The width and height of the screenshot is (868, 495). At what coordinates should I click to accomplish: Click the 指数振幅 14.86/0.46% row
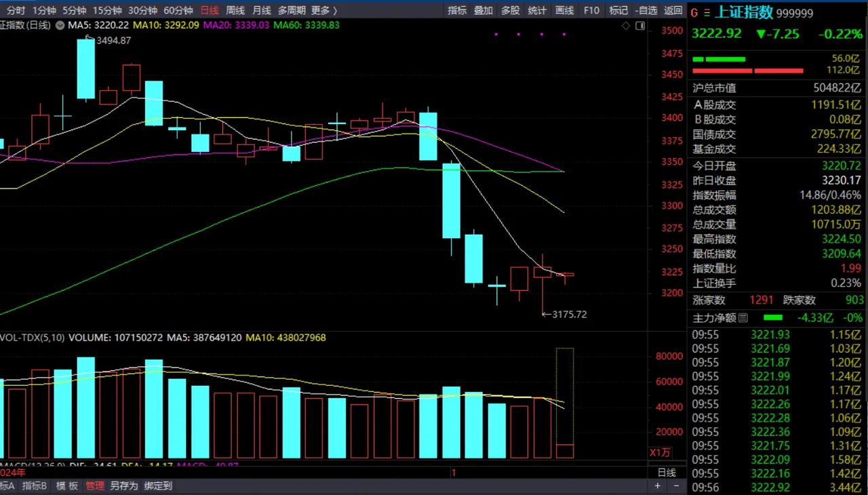[x=776, y=195]
